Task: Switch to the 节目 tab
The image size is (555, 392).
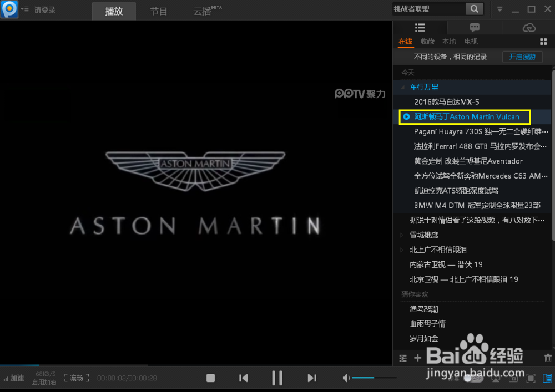Action: (159, 11)
